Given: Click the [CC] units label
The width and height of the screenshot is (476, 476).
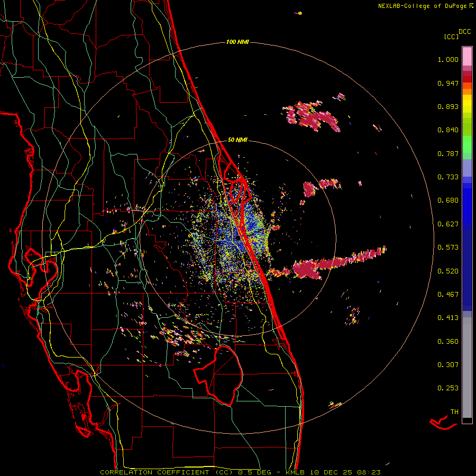Looking at the screenshot, I should point(452,36).
